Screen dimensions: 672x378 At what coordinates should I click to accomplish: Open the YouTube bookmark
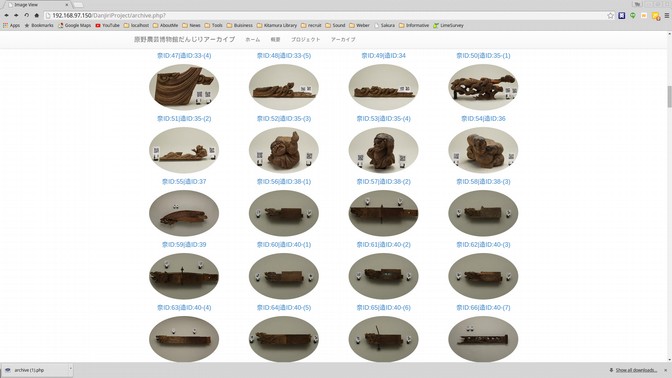point(108,25)
